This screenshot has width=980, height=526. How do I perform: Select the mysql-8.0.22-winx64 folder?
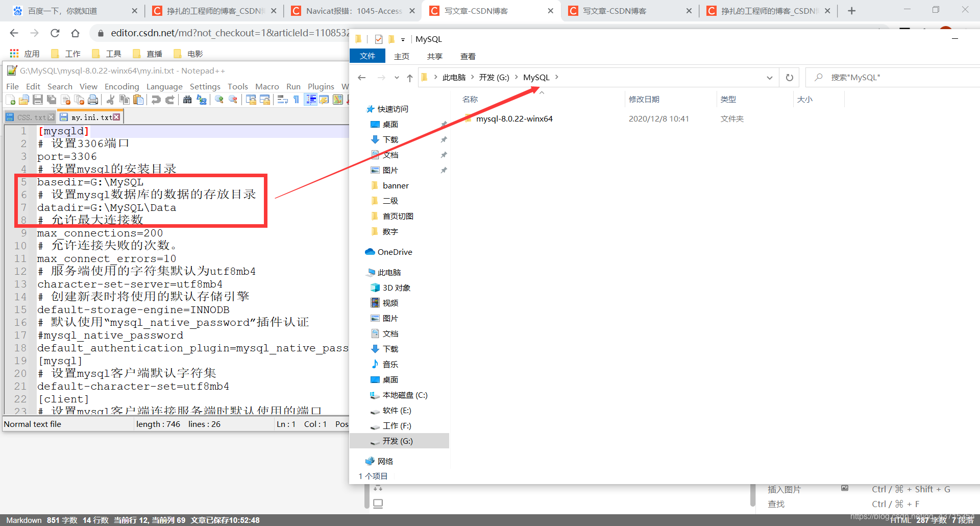[514, 119]
